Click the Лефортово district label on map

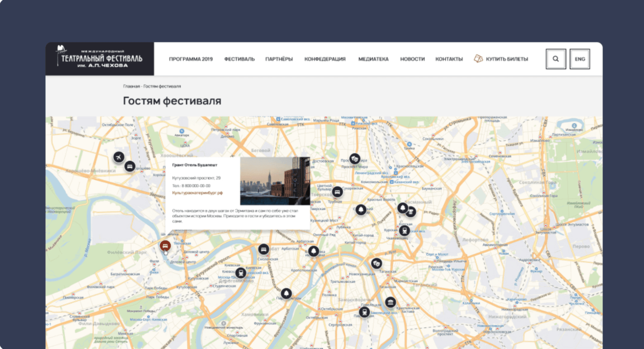pos(475,240)
